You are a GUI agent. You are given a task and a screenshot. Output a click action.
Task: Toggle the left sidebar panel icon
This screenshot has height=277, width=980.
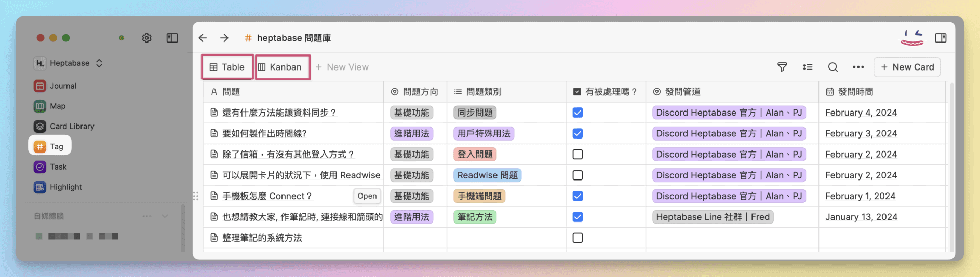coord(172,38)
